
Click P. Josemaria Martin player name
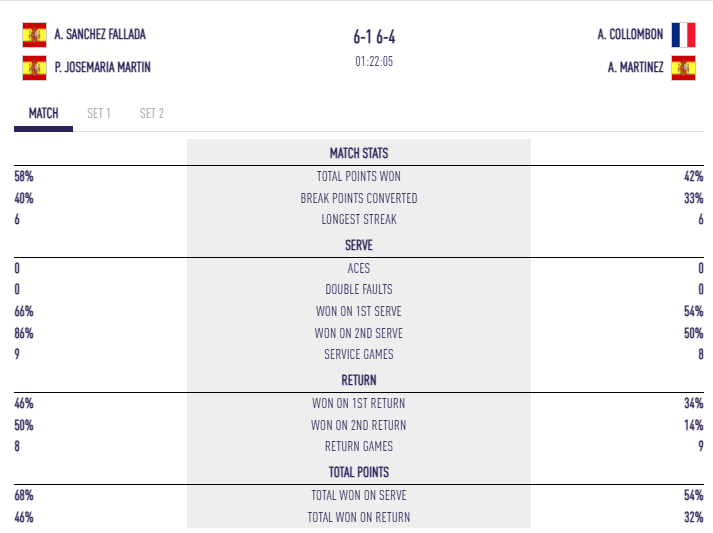coord(104,69)
